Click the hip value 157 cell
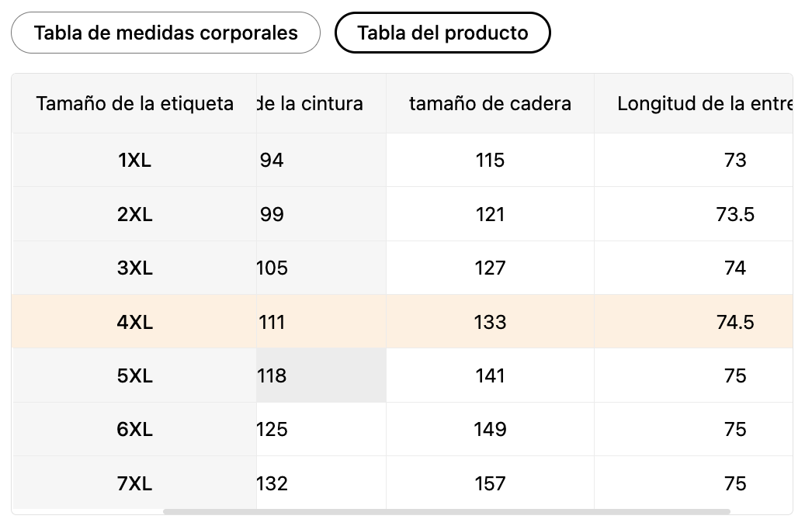The height and width of the screenshot is (526, 812). pos(490,483)
